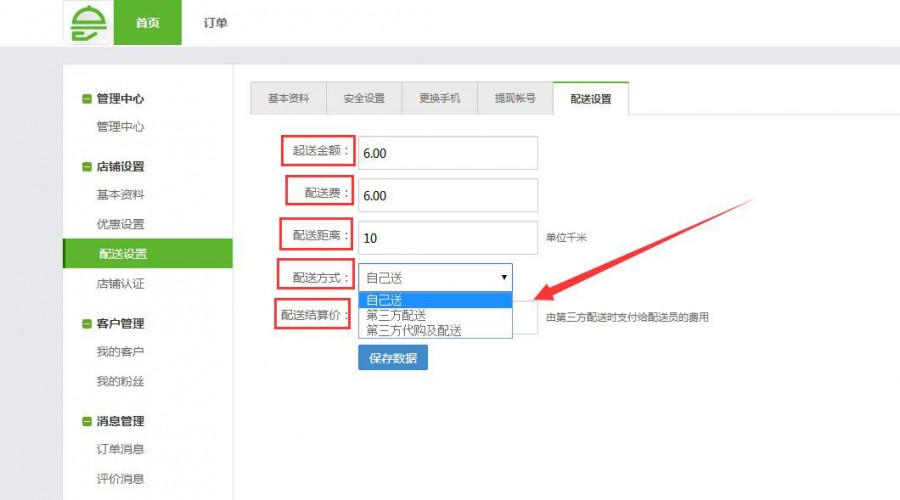The height and width of the screenshot is (500, 900).
Task: Click the 保存数据 button
Action: point(393,358)
